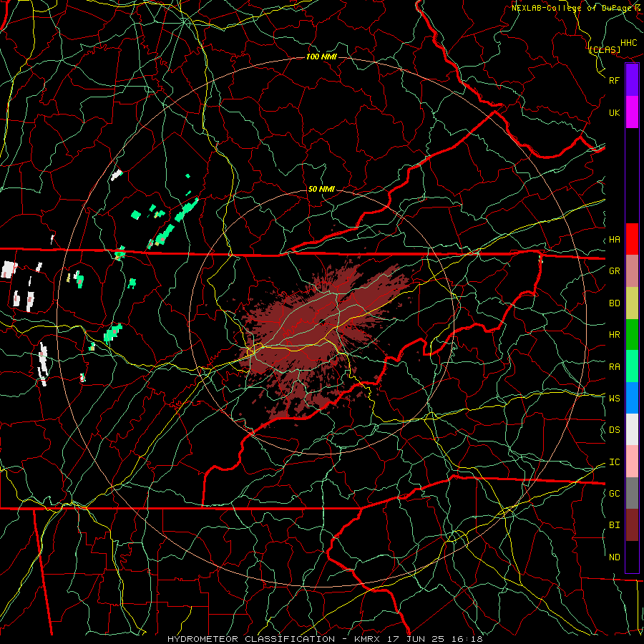
Task: Select the yellow BD legend swatch
Action: pyautogui.click(x=632, y=303)
